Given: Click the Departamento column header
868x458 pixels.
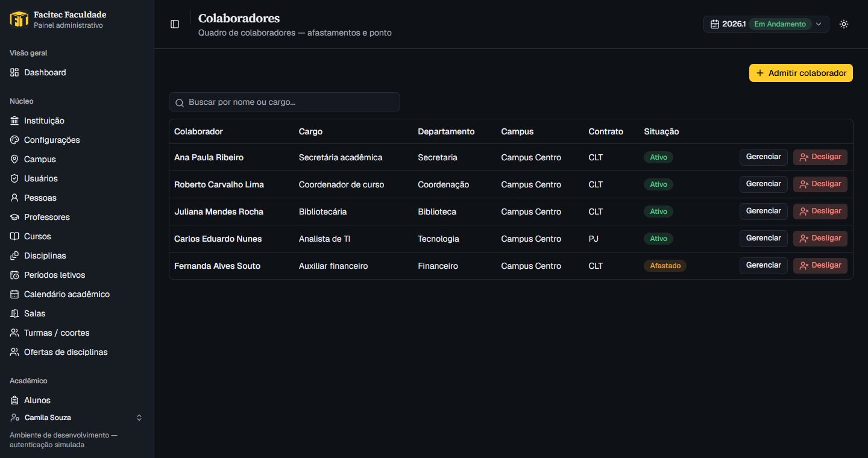Looking at the screenshot, I should [446, 131].
